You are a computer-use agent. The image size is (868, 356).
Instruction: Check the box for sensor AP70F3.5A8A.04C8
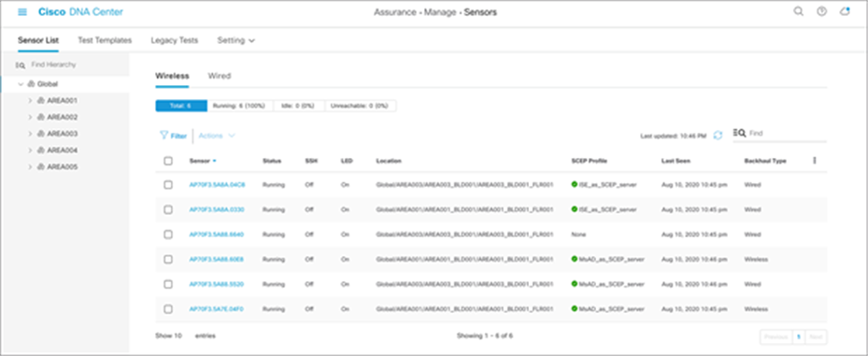pos(168,185)
